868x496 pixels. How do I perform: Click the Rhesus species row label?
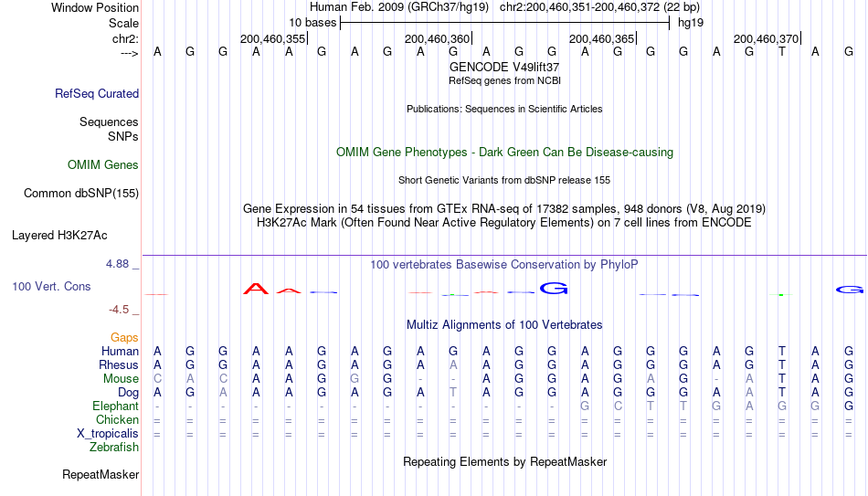pos(118,365)
